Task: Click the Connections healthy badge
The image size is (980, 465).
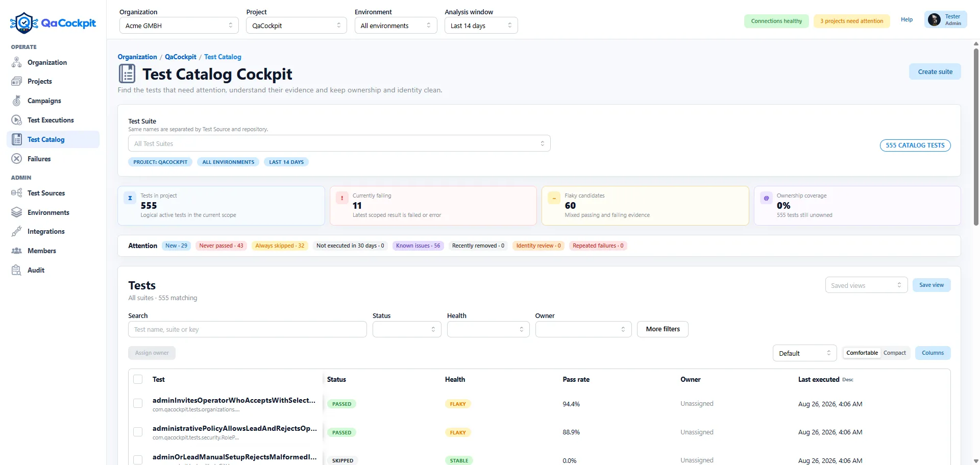Action: pyautogui.click(x=776, y=21)
